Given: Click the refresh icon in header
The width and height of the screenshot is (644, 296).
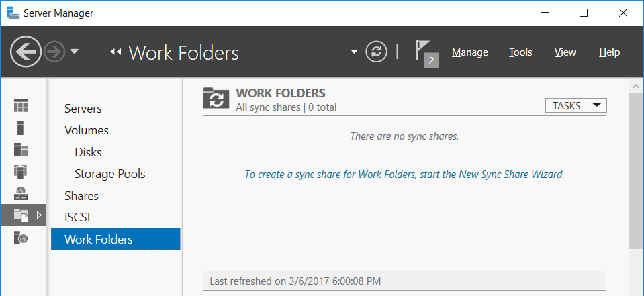Looking at the screenshot, I should click(x=376, y=52).
